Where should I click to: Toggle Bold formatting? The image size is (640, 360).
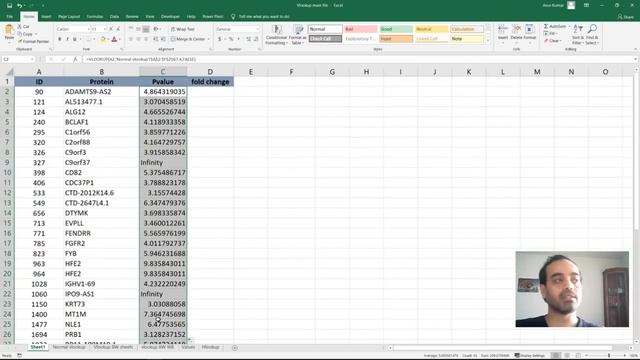(60, 39)
